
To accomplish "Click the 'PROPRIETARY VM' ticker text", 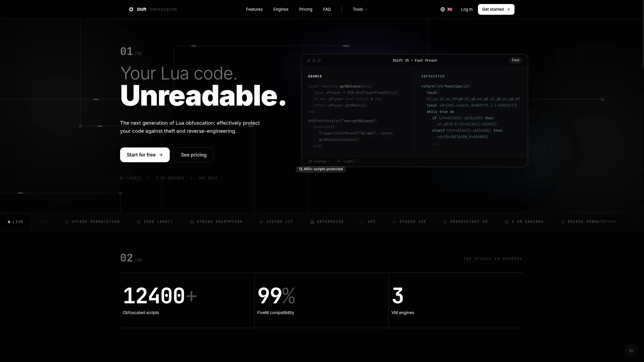I will point(469,222).
